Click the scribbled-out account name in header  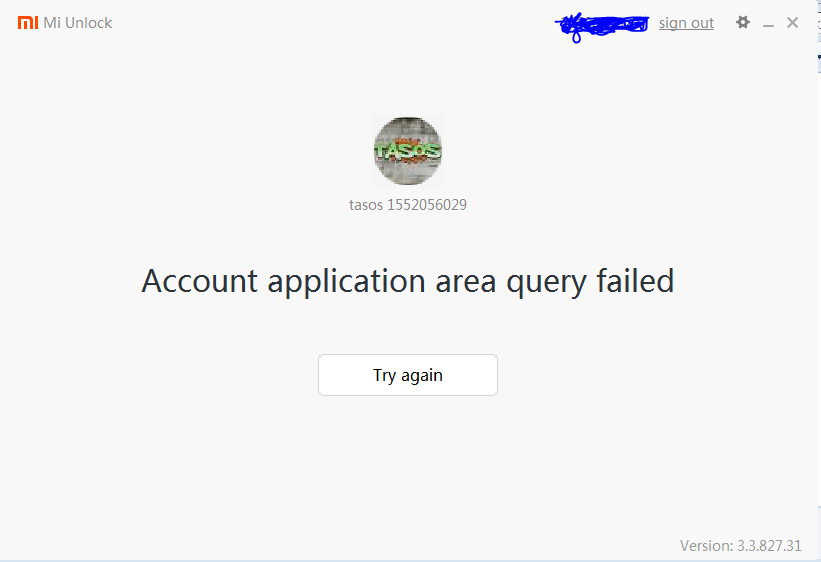click(602, 25)
